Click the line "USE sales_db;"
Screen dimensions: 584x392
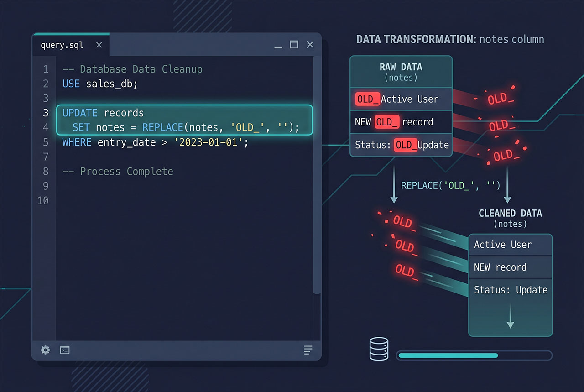click(x=100, y=84)
